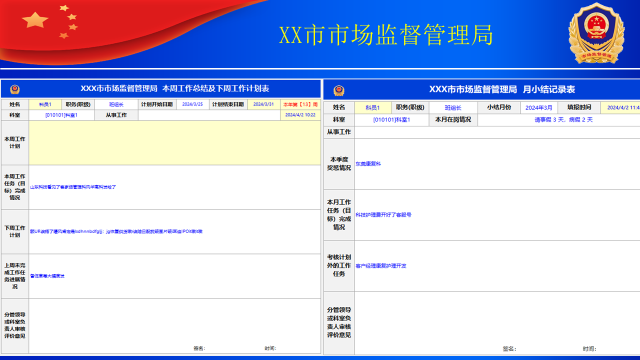Click the emblem icon in weekly plan header
640x360 pixels.
point(15,89)
